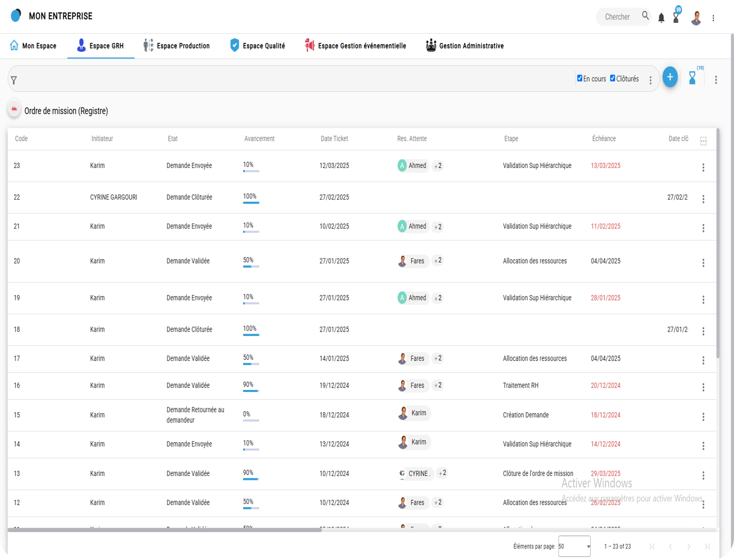The image size is (734, 560).
Task: Open the user profile avatar
Action: (x=696, y=18)
